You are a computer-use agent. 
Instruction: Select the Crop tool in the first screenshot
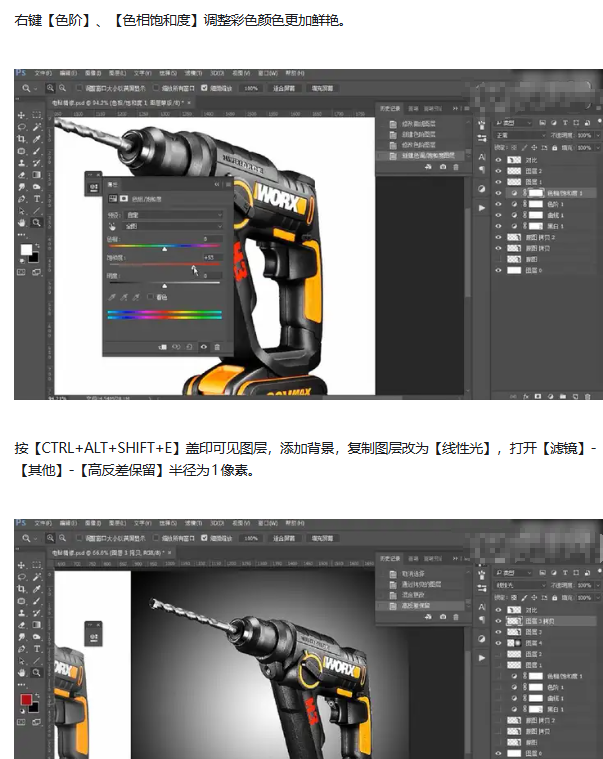pyautogui.click(x=21, y=139)
